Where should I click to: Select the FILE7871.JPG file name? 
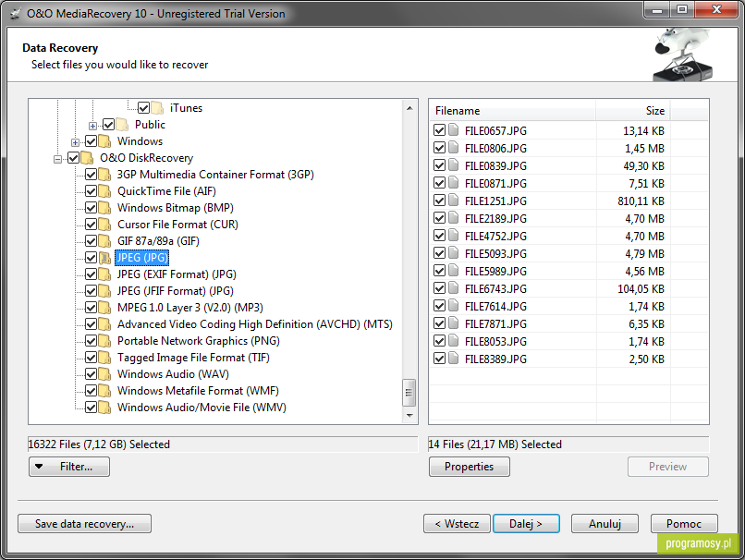click(495, 324)
